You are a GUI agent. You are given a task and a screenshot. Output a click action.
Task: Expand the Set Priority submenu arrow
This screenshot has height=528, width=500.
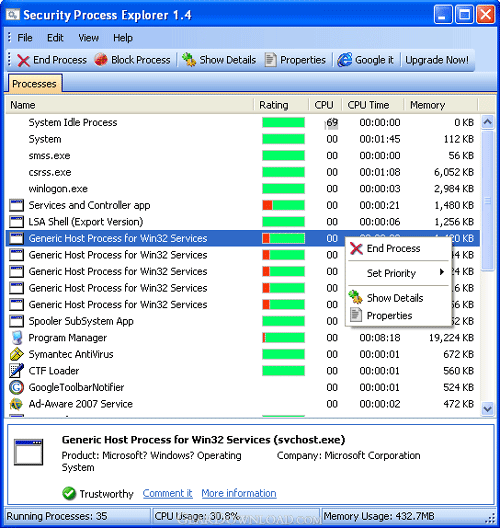(442, 272)
